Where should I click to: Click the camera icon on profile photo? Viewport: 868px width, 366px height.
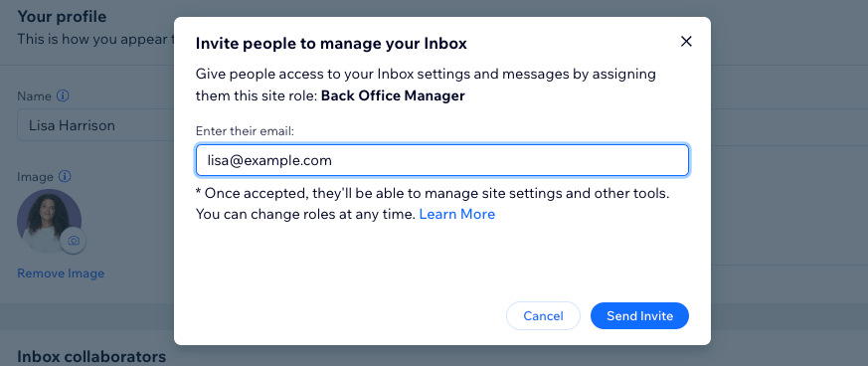pos(73,241)
